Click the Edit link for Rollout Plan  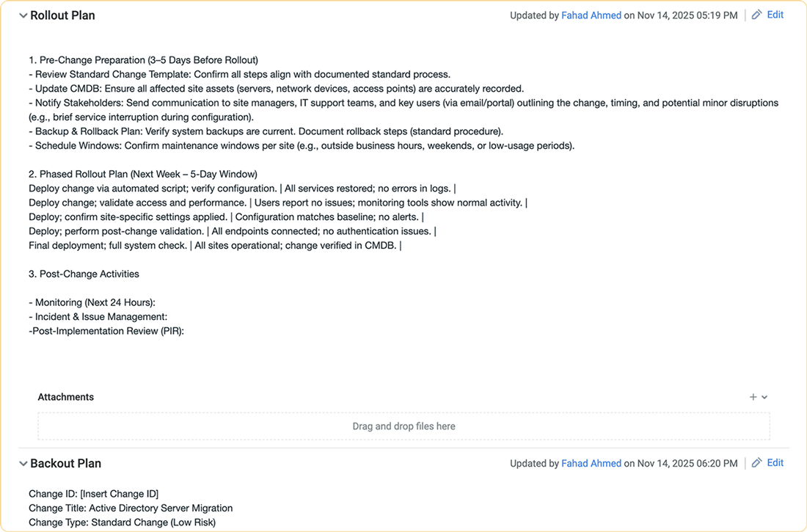tap(775, 15)
